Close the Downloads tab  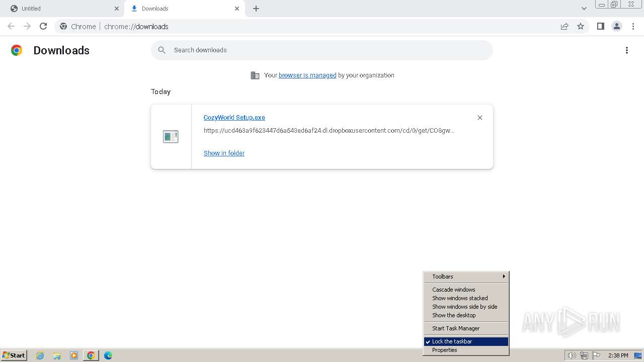[237, 9]
